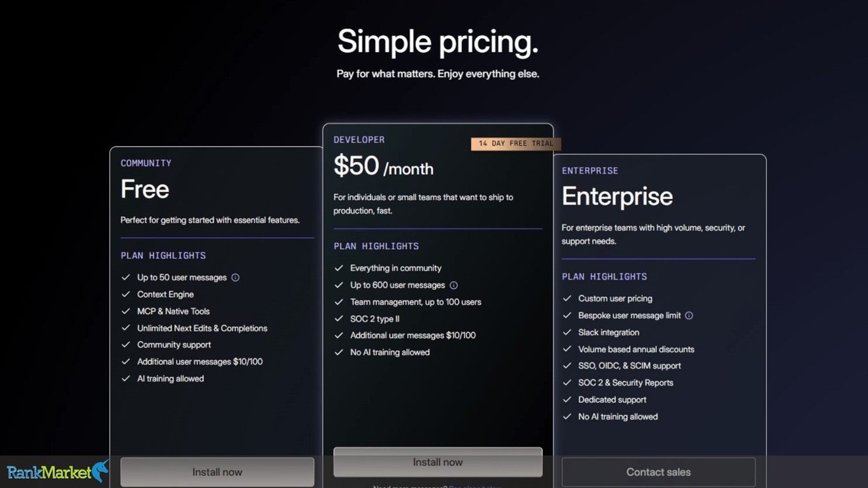This screenshot has width=868, height=488.
Task: Click info icon by 'Bespoke user message limit'
Action: 689,316
